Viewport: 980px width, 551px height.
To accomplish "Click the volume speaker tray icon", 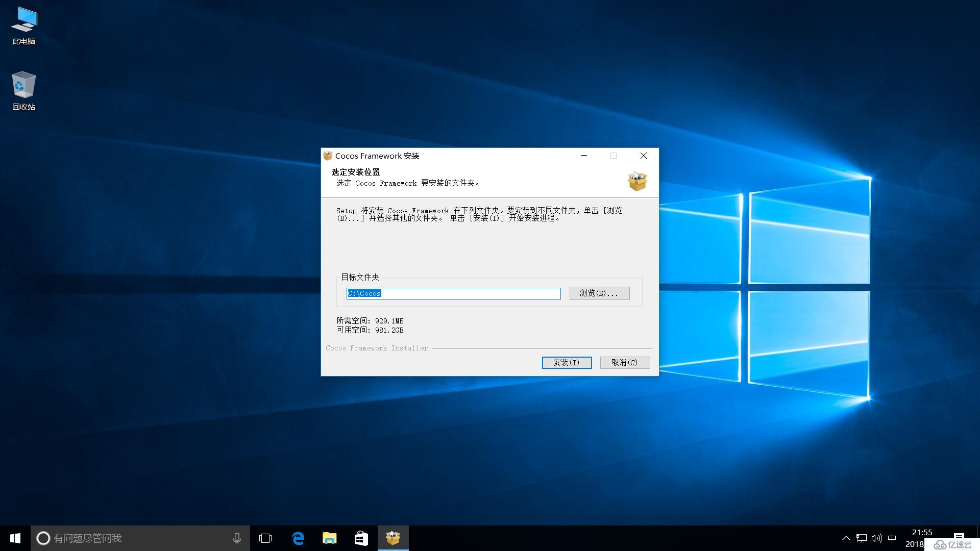I will tap(877, 538).
